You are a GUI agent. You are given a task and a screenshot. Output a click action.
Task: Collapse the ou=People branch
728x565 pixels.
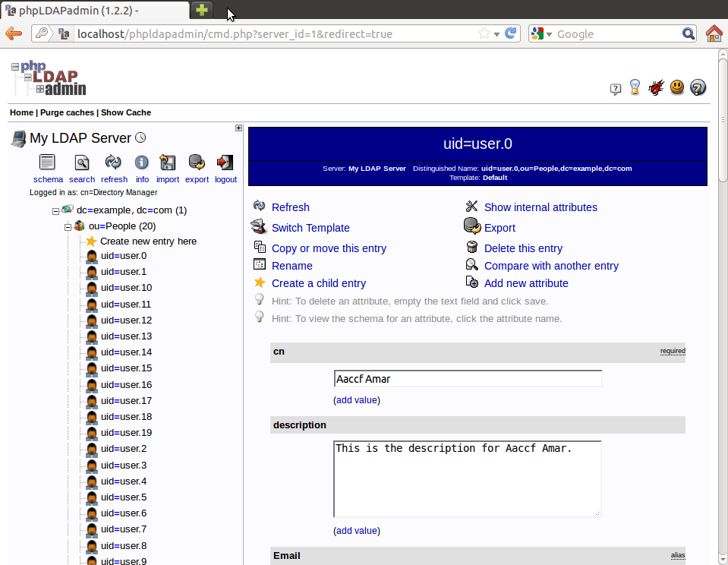pyautogui.click(x=68, y=226)
